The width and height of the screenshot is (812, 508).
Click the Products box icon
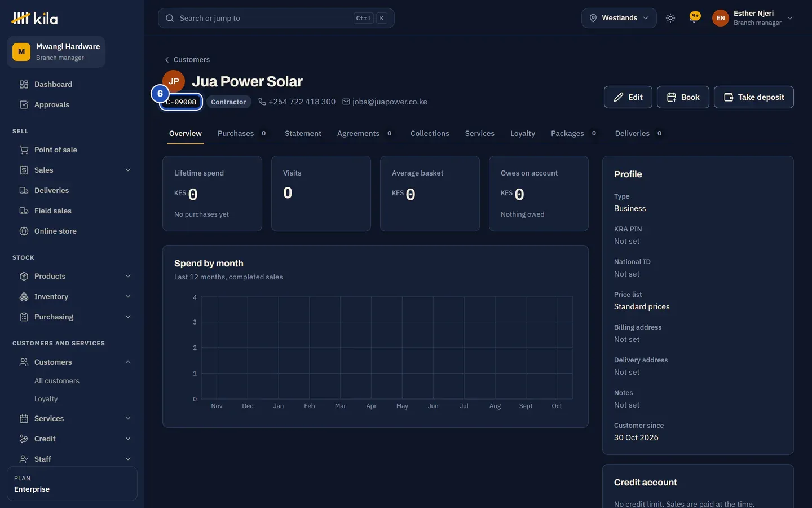[24, 276]
